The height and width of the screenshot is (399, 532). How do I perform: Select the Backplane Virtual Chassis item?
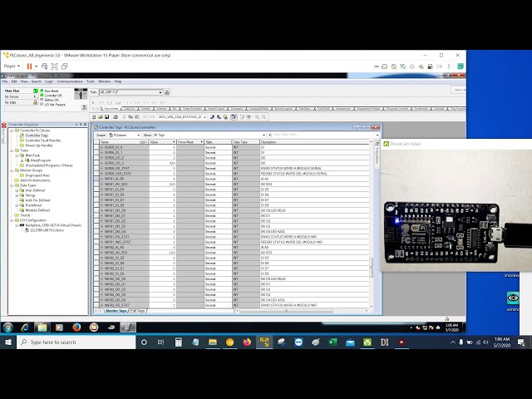coord(53,225)
